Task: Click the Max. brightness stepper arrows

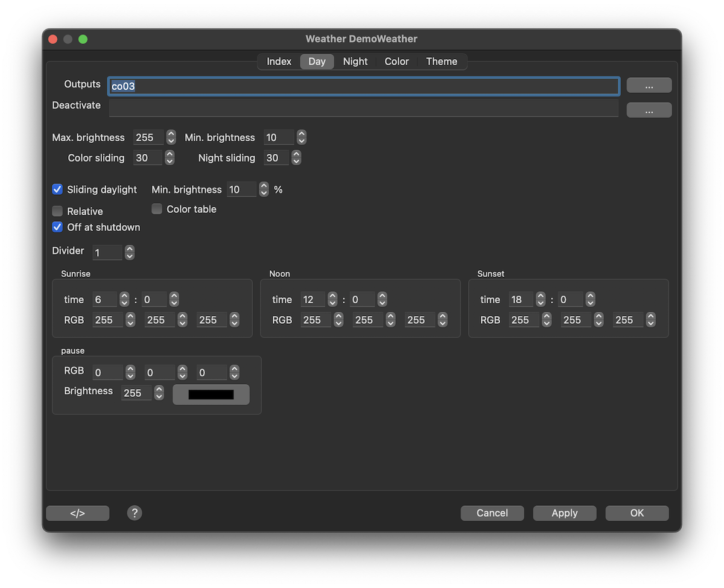Action: coord(171,138)
